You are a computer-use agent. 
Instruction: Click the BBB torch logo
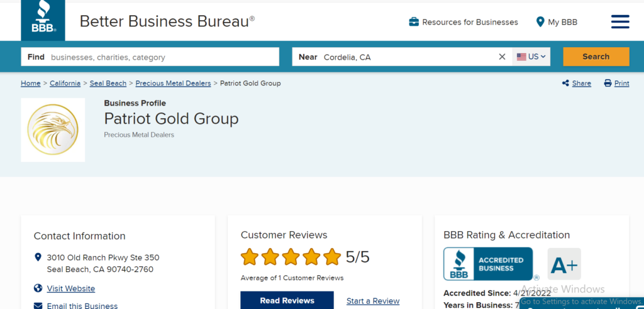click(x=43, y=21)
